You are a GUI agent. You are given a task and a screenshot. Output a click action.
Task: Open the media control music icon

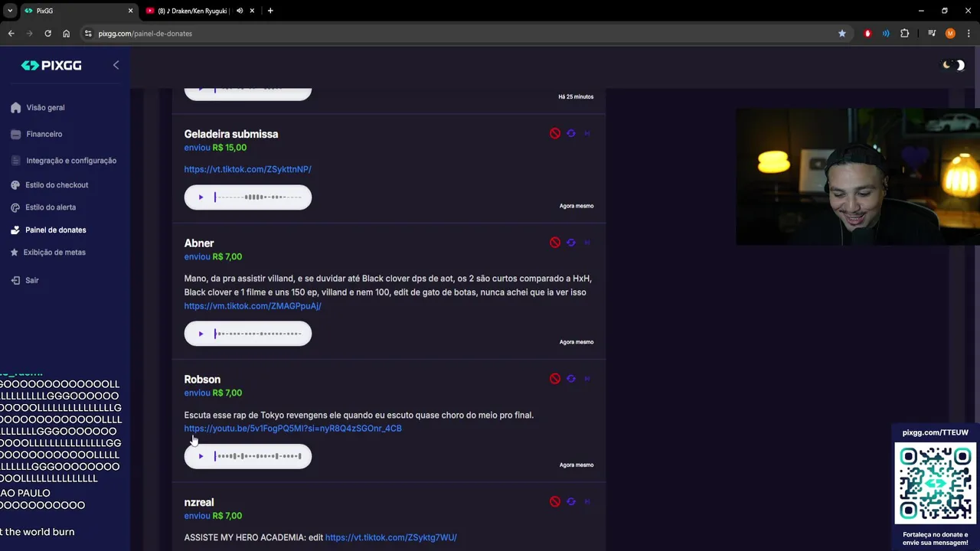(x=932, y=34)
